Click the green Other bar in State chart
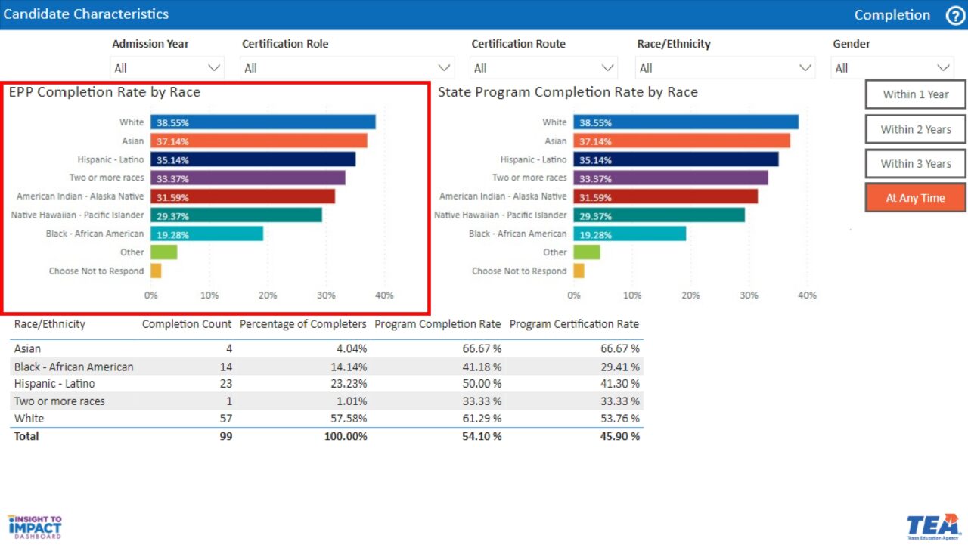 click(586, 252)
